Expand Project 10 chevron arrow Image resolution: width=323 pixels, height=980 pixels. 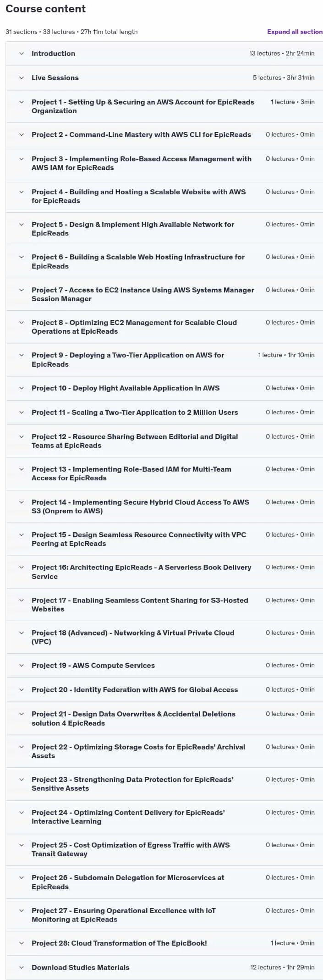tap(22, 388)
